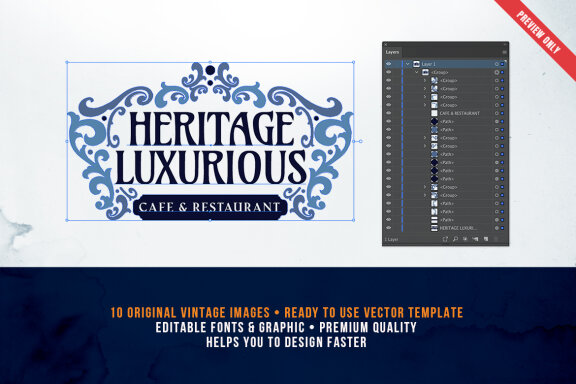This screenshot has width=576, height=384.
Task: Click the '1 Layer' status text
Action: coord(391,239)
